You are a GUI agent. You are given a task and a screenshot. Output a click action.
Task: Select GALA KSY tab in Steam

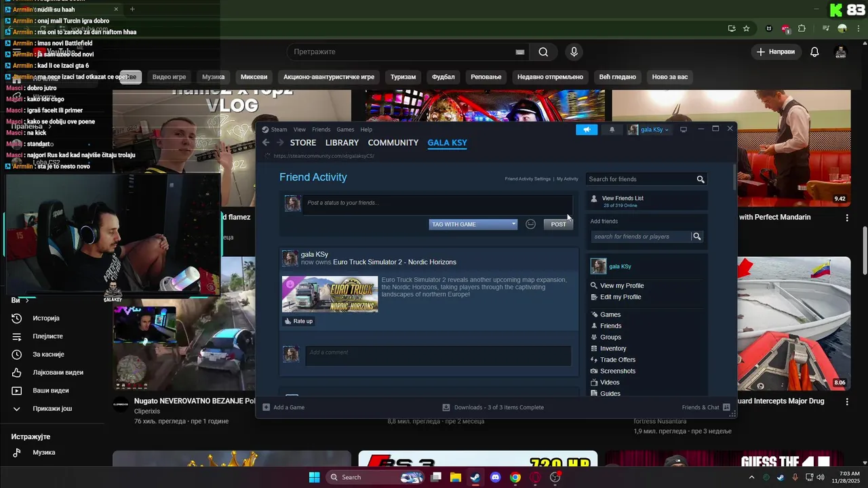coord(448,142)
